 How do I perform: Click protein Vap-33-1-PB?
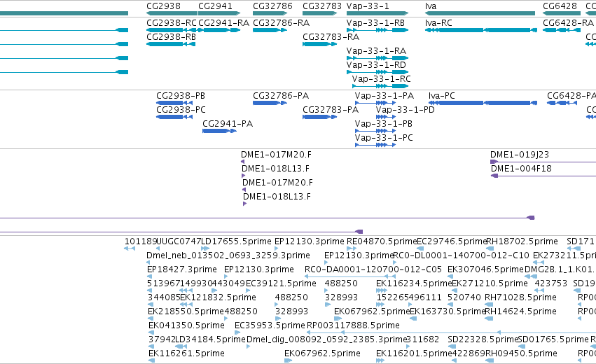coord(384,124)
